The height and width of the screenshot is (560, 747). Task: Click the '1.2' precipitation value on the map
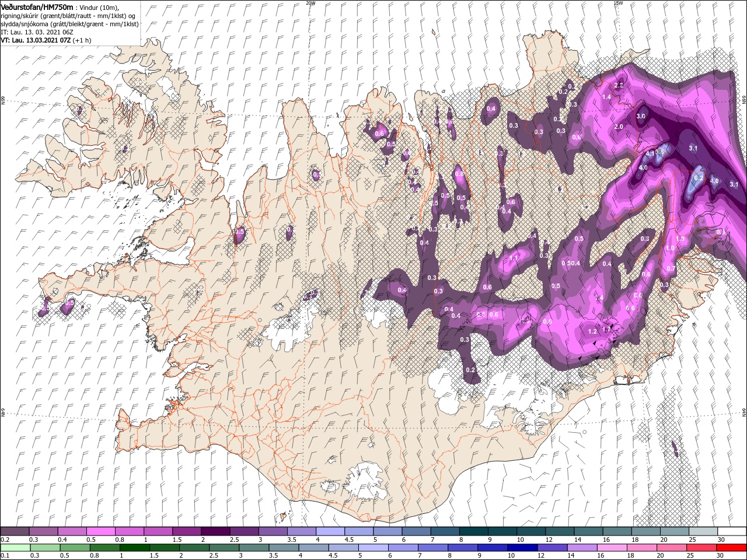click(x=592, y=331)
